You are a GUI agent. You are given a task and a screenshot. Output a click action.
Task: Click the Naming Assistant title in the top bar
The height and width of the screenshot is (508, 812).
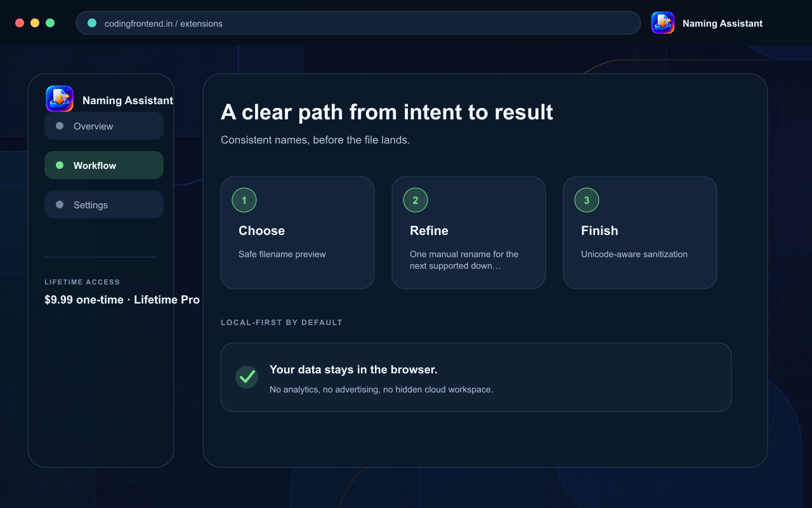(x=723, y=23)
